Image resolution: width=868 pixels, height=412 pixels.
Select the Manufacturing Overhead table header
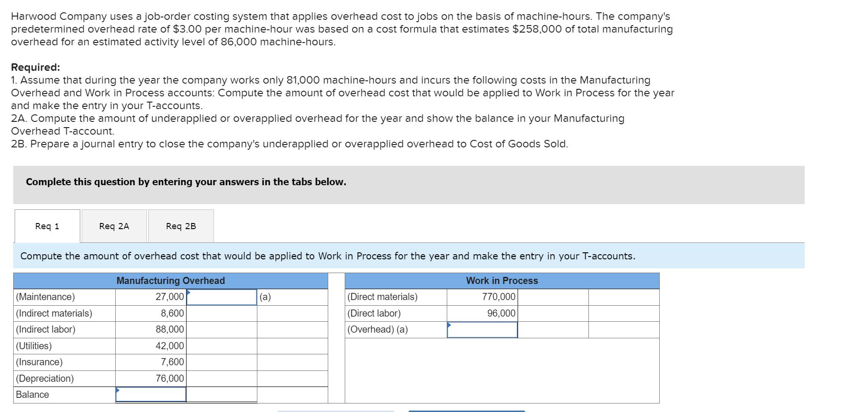tap(170, 281)
